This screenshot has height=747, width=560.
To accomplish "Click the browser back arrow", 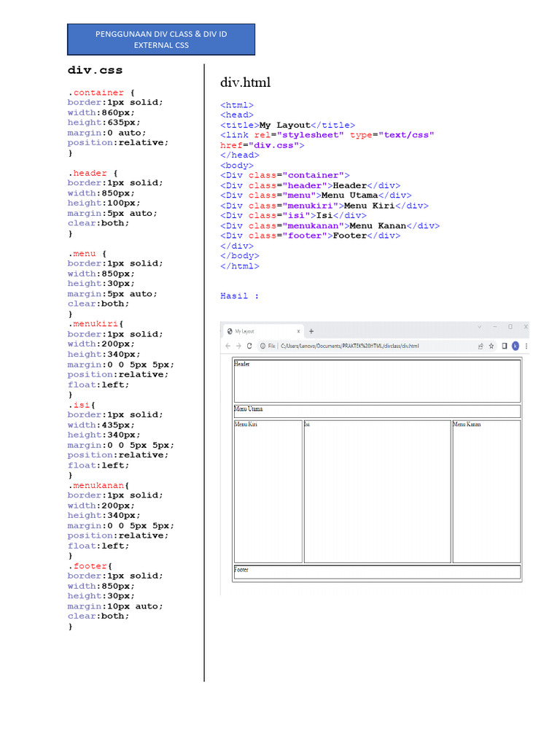I will tap(228, 346).
